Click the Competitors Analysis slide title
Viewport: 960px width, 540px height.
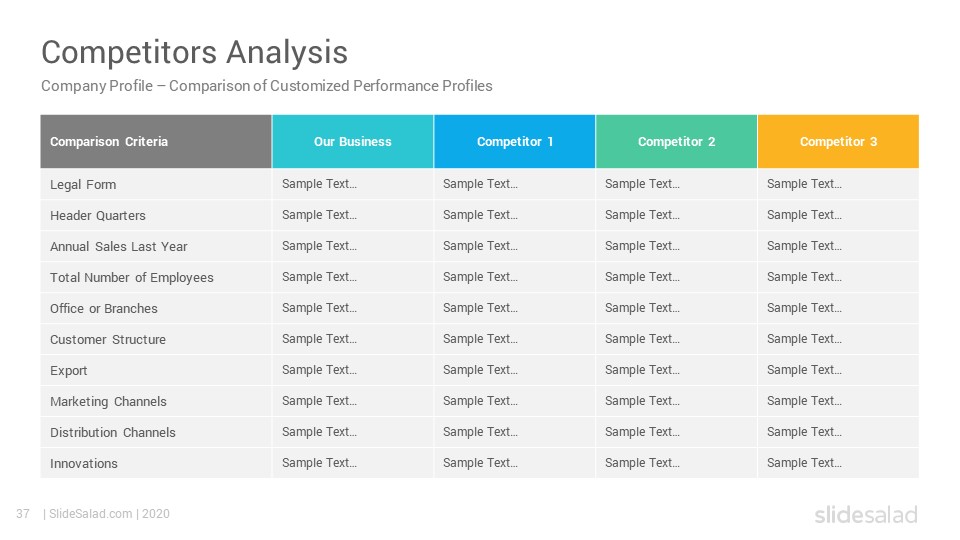194,52
